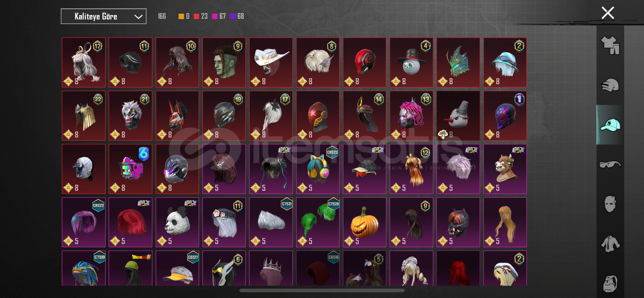Select the golden pharaoh headdress item

coord(84,116)
